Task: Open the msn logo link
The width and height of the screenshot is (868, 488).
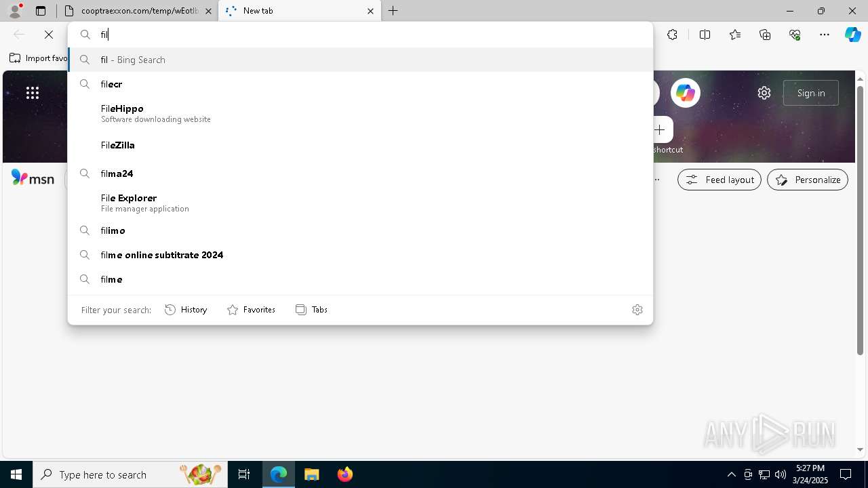Action: (33, 178)
